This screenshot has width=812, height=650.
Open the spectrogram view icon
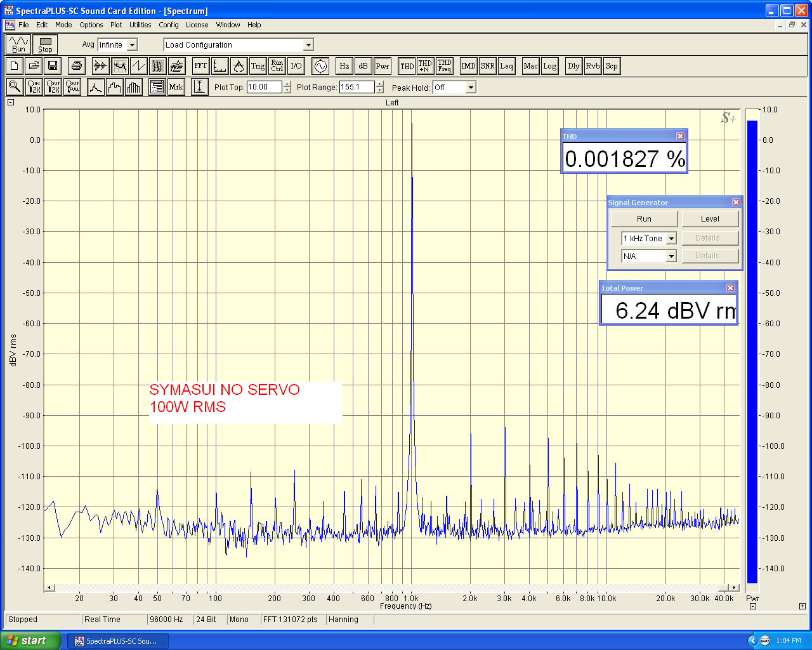coord(157,65)
